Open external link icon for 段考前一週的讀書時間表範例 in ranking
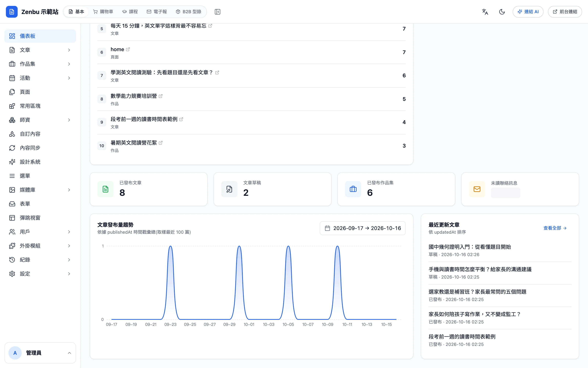Image resolution: width=588 pixels, height=368 pixels. 181,119
